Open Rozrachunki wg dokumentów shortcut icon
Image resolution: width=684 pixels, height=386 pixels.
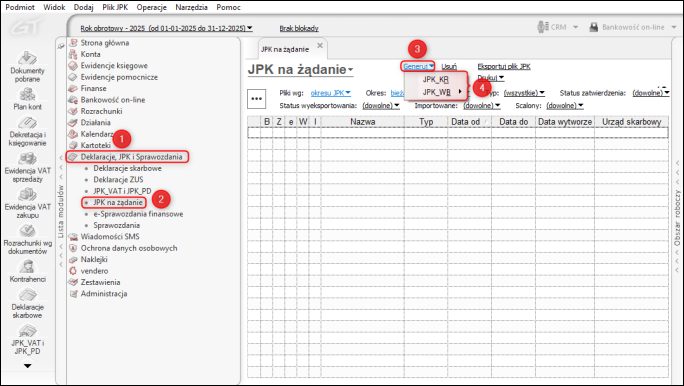click(x=27, y=231)
